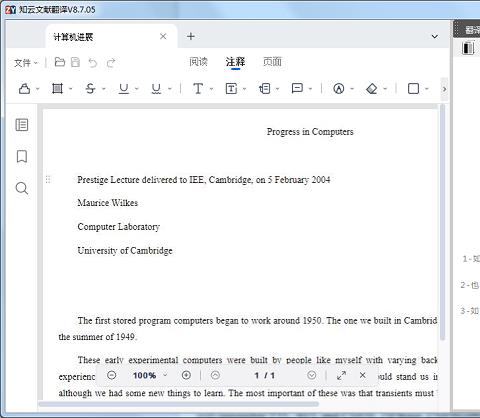Switch to the 页面 page tab
480x418 pixels.
[272, 62]
